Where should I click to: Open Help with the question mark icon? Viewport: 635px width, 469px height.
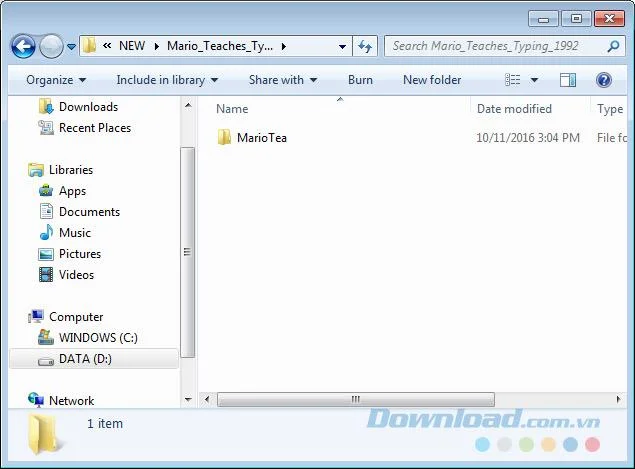coord(603,80)
